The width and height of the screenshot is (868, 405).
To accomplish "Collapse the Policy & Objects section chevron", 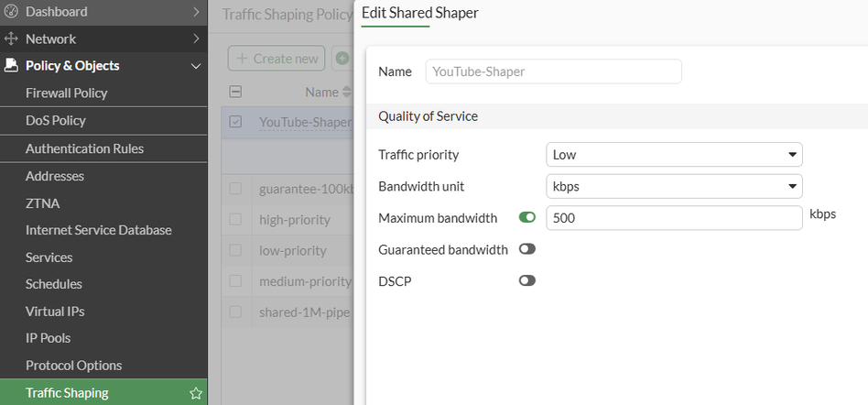I will click(x=196, y=66).
